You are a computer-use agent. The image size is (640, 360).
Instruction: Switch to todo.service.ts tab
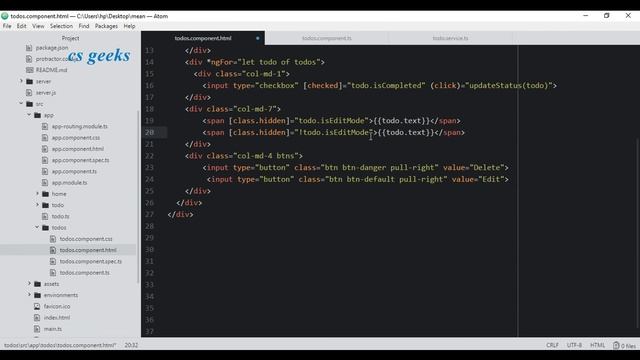click(x=450, y=38)
